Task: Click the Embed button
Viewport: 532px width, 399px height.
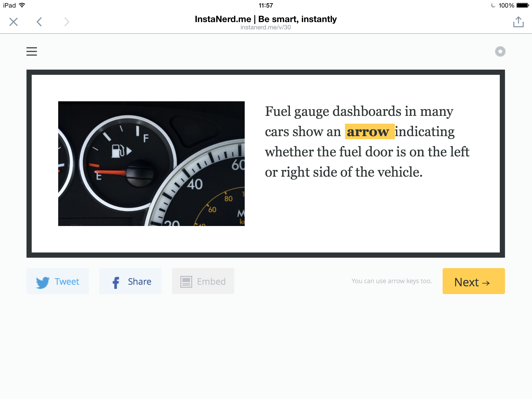Action: [203, 281]
